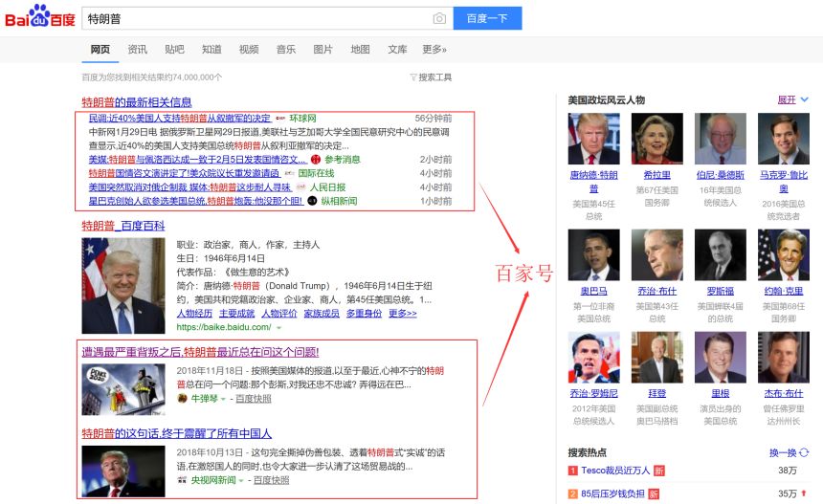This screenshot has height=504, width=823.
Task: Click the 央视网新闻 source icon
Action: click(x=182, y=480)
